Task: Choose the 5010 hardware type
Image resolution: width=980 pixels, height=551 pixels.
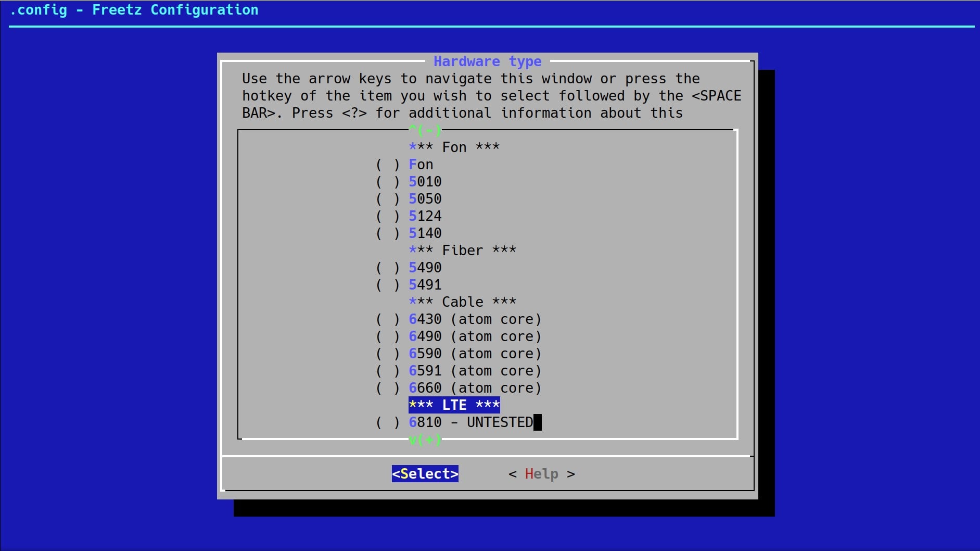Action: tap(425, 182)
